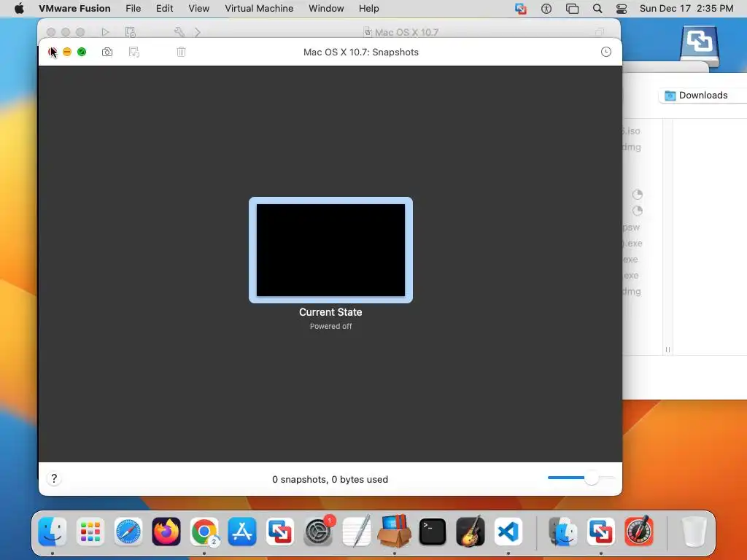Image resolution: width=747 pixels, height=560 pixels.
Task: Open TextEdit from the Dock
Action: 356,532
